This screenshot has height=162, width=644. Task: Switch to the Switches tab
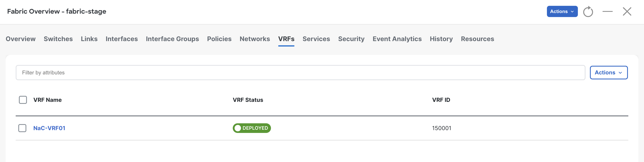58,39
